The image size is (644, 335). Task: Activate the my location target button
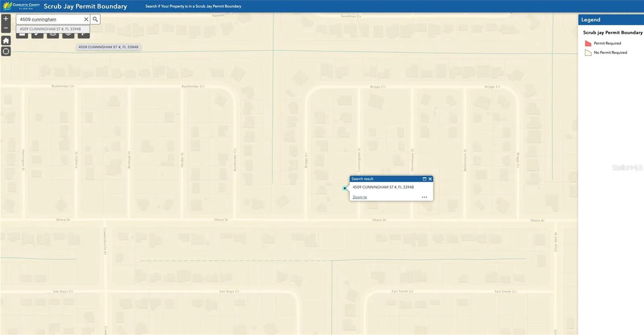pyautogui.click(x=6, y=51)
